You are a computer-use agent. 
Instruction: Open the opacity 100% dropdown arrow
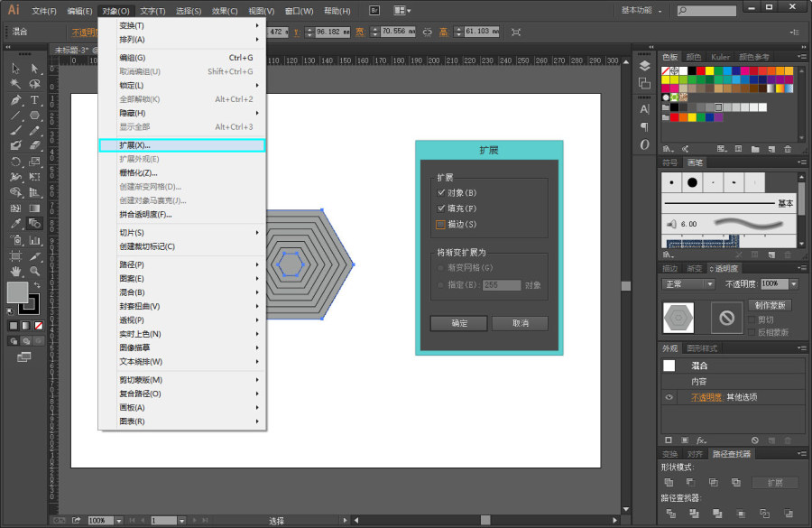(x=794, y=284)
